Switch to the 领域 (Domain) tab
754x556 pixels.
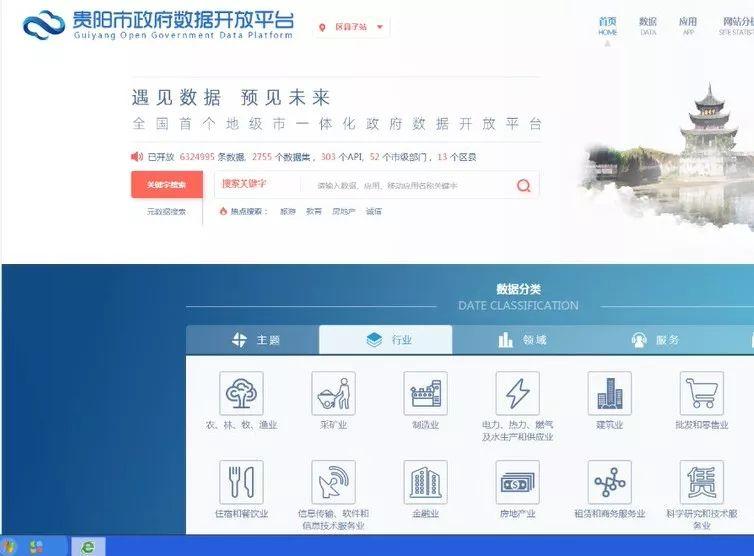click(x=522, y=340)
